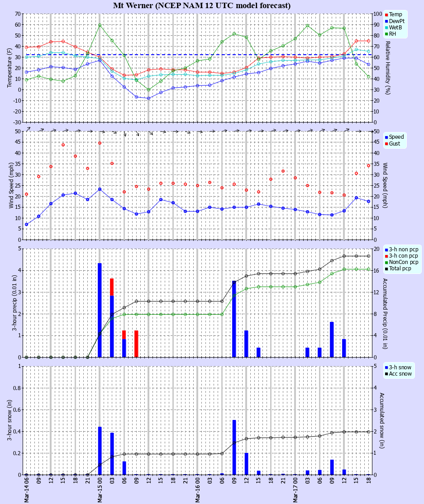Select the Gust legend entry
The width and height of the screenshot is (424, 504).
click(394, 144)
